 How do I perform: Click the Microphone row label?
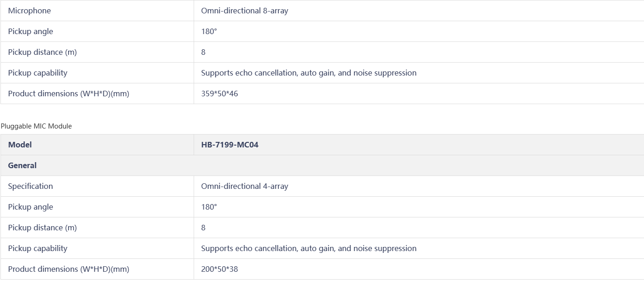(29, 11)
